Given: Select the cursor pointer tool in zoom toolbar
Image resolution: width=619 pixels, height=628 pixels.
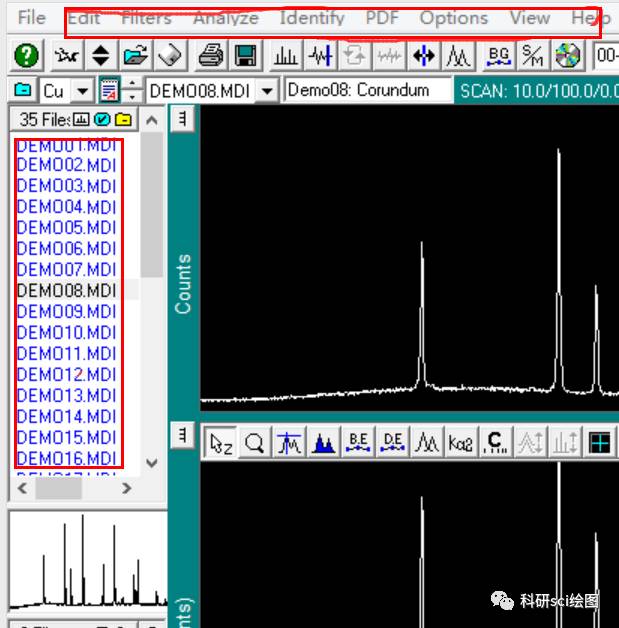Looking at the screenshot, I should (220, 443).
